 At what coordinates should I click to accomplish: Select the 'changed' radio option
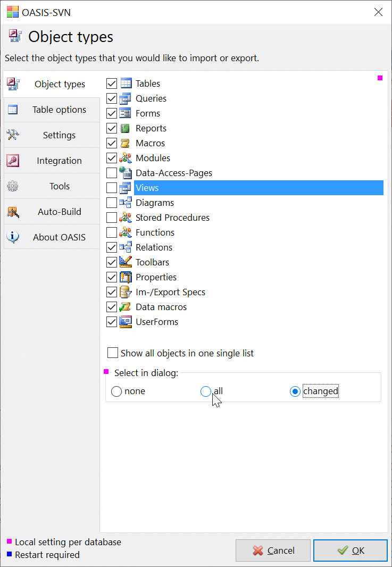click(x=295, y=391)
